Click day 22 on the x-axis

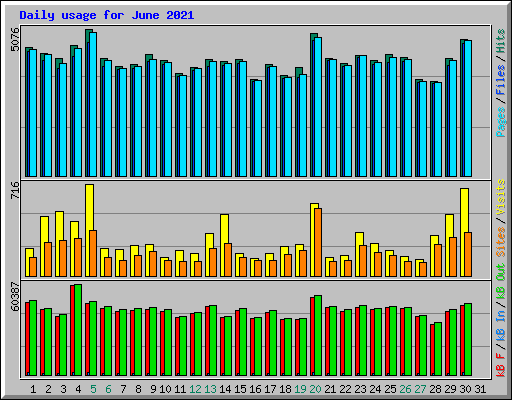coord(345,389)
